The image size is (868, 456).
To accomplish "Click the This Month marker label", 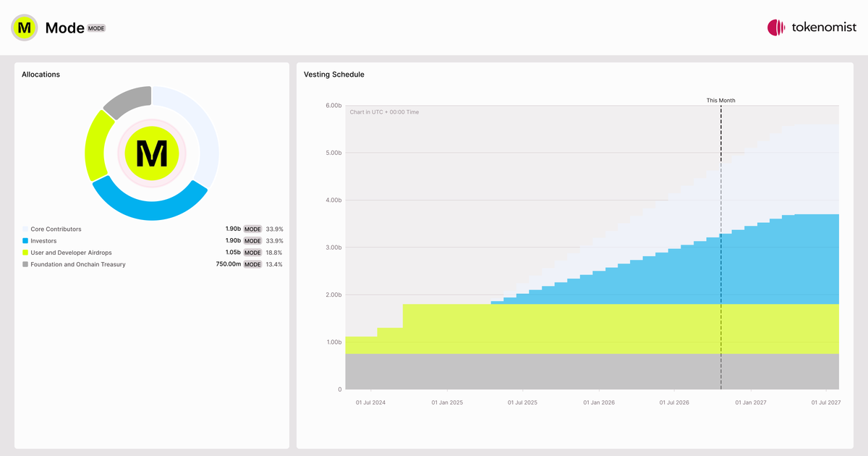I will click(720, 101).
